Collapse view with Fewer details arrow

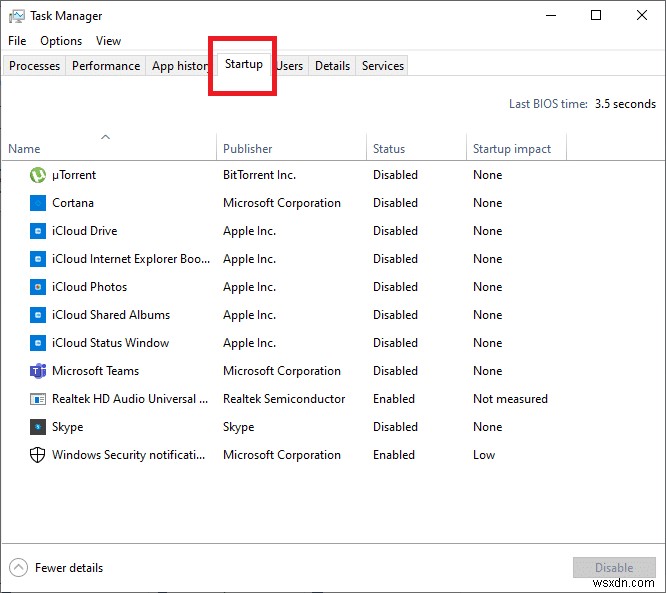coord(17,568)
